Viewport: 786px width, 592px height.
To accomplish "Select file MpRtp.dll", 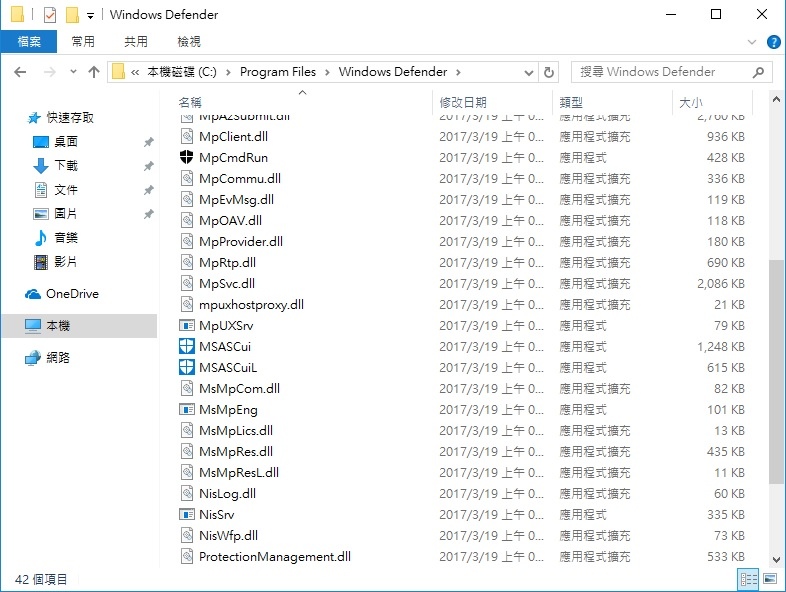I will [x=227, y=263].
